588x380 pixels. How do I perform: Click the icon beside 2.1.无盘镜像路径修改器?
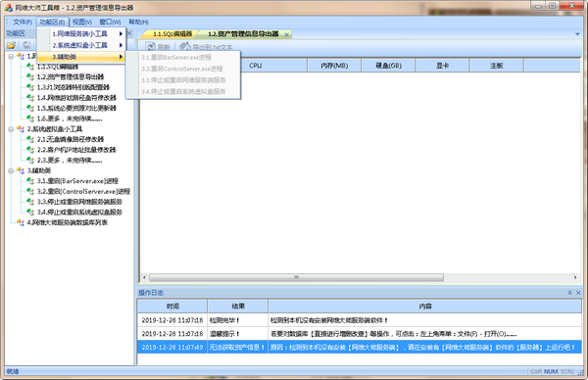coord(30,139)
